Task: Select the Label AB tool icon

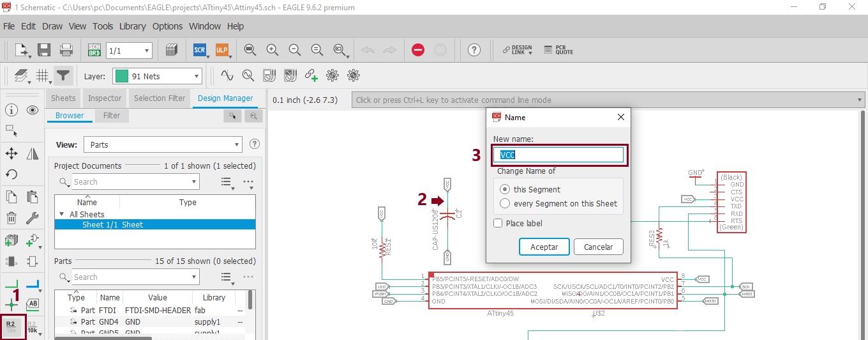Action: coord(33,304)
